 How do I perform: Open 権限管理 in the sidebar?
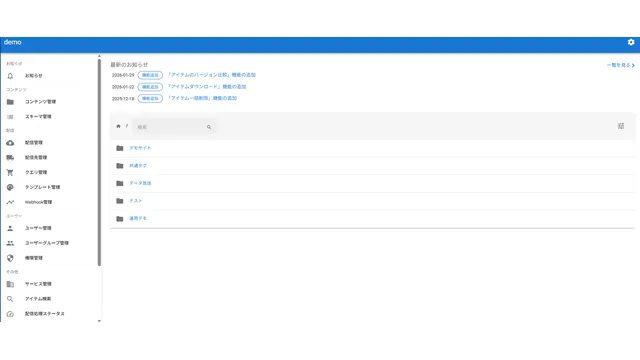(x=34, y=258)
